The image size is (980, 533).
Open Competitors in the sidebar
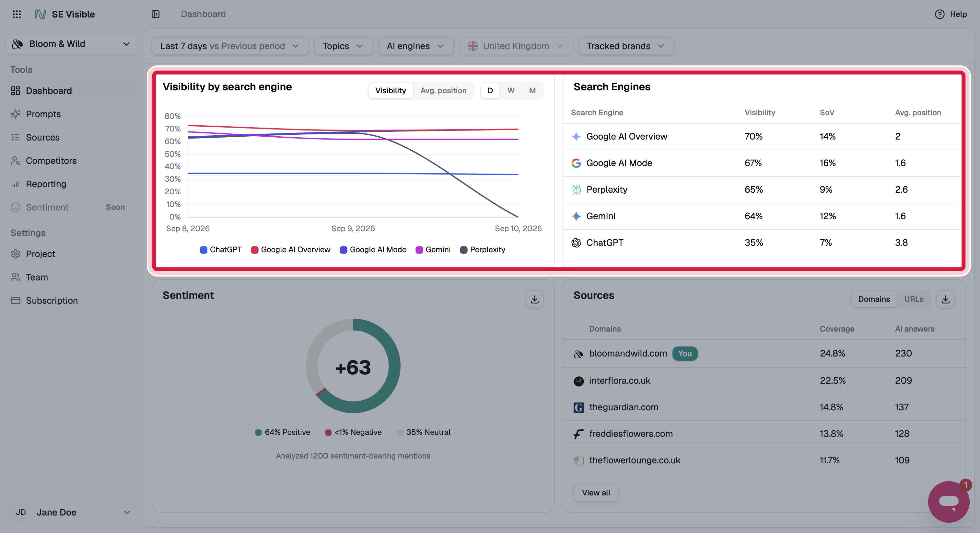71,160
